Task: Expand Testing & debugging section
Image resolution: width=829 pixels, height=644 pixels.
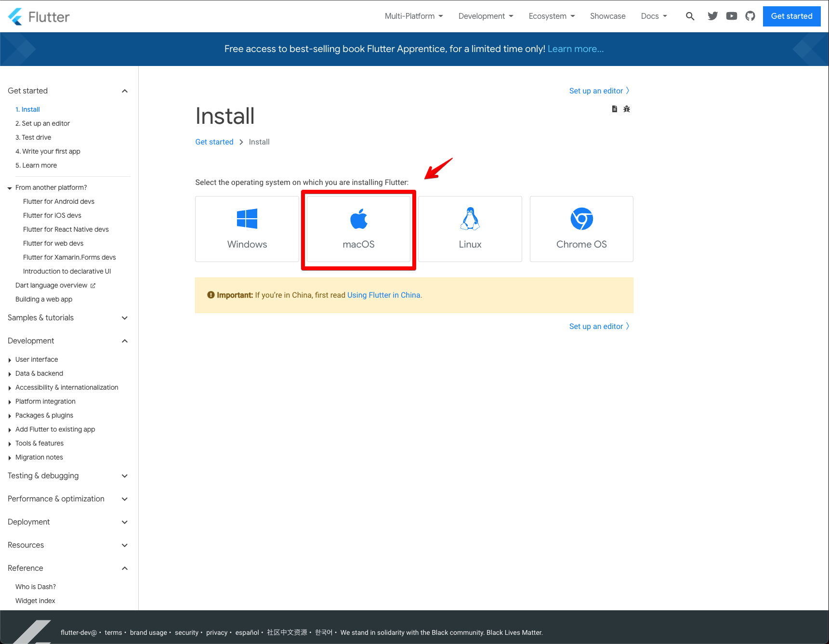Action: coord(68,475)
